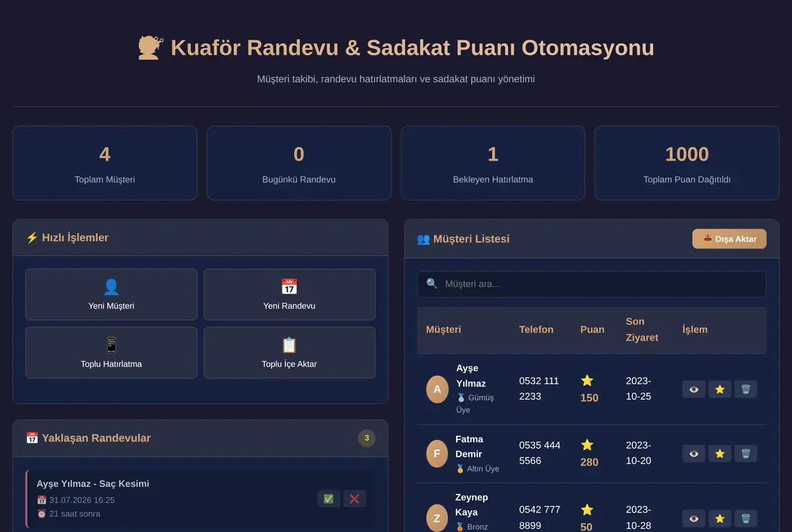Click the Son Ziyaret column header
The width and height of the screenshot is (792, 532).
click(x=642, y=329)
